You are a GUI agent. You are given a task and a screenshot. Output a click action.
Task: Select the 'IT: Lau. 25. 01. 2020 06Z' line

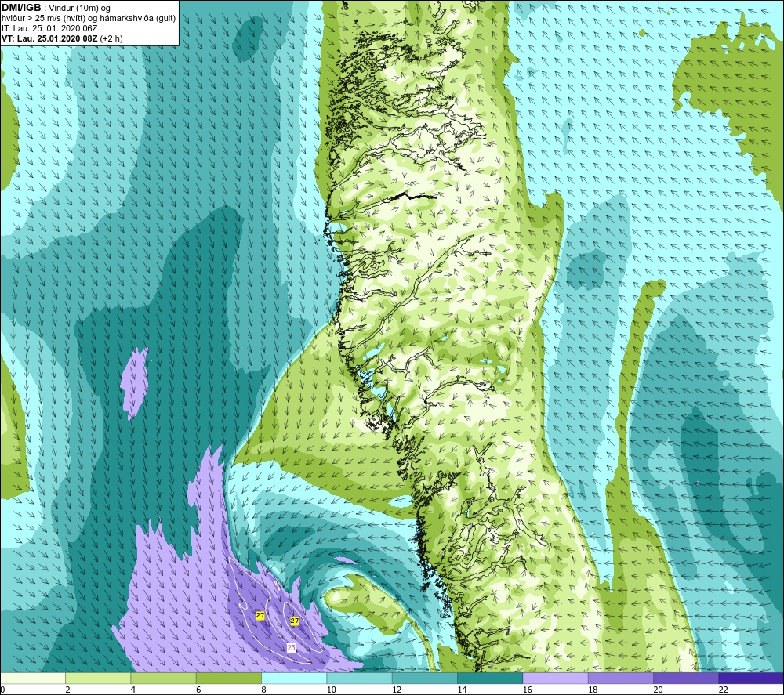[x=49, y=28]
